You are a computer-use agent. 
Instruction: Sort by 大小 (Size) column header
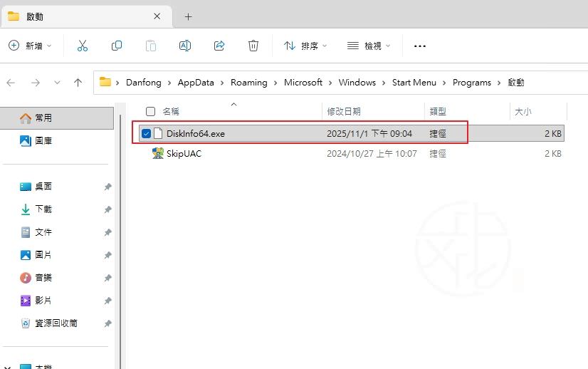523,112
